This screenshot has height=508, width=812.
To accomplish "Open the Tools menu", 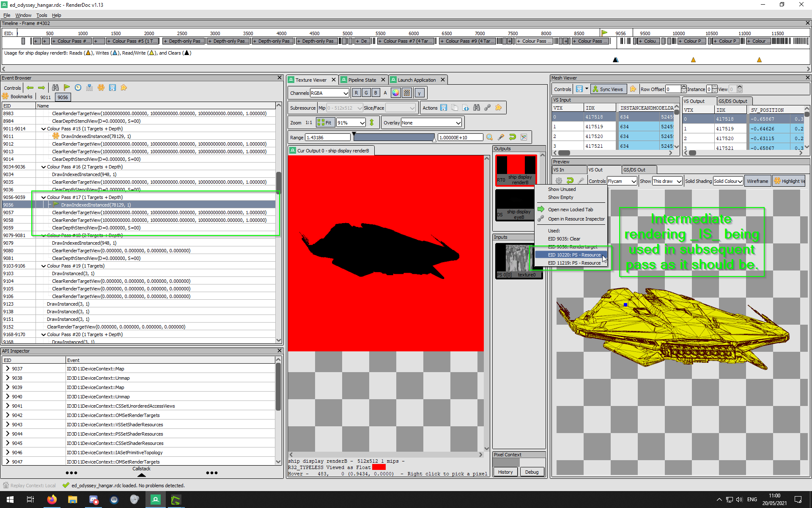I will [41, 15].
